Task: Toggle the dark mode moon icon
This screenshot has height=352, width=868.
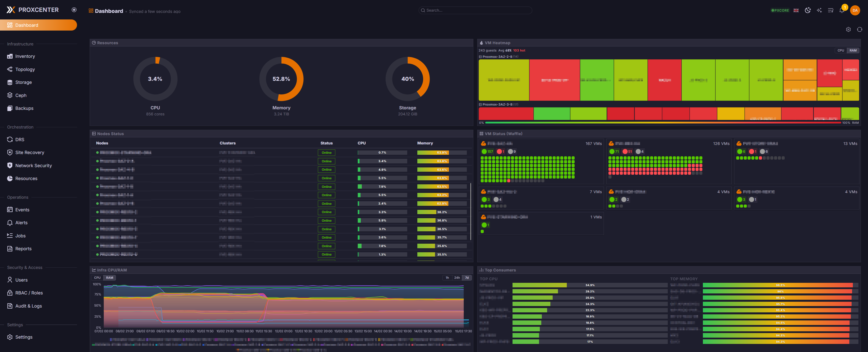Action: (807, 10)
